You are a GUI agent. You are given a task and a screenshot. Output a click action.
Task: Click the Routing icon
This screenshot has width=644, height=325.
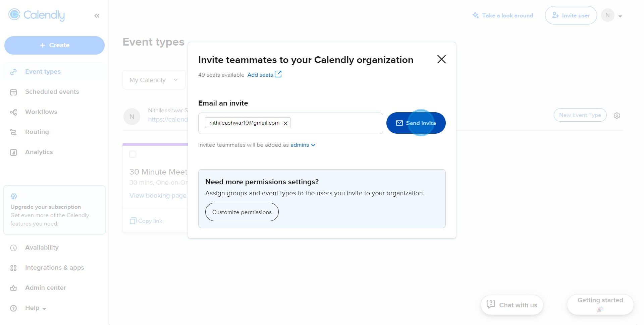[x=13, y=132]
